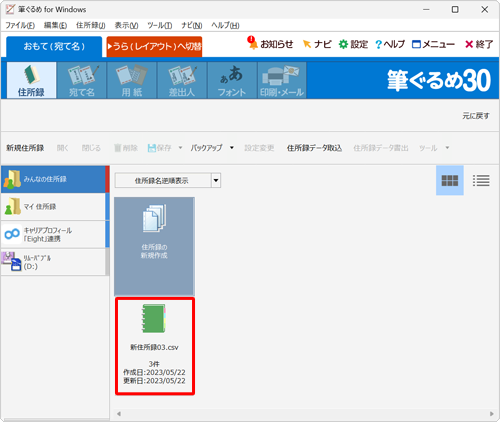The image size is (500, 422).
Task: Open the 住所録(J) menu
Action: 91,25
